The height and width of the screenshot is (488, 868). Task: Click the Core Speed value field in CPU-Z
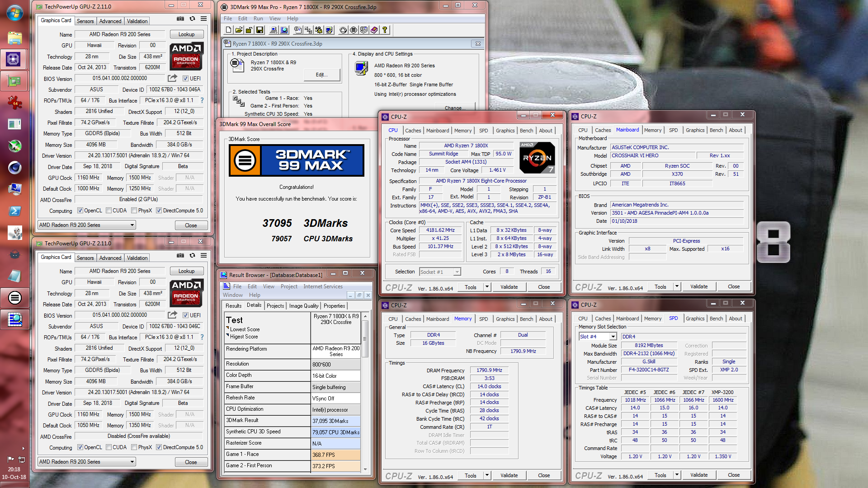coord(440,230)
